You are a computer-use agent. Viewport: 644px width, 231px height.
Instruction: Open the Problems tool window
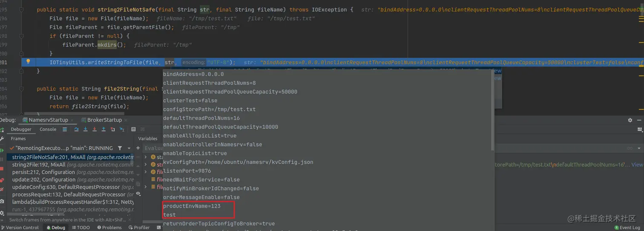point(109,228)
